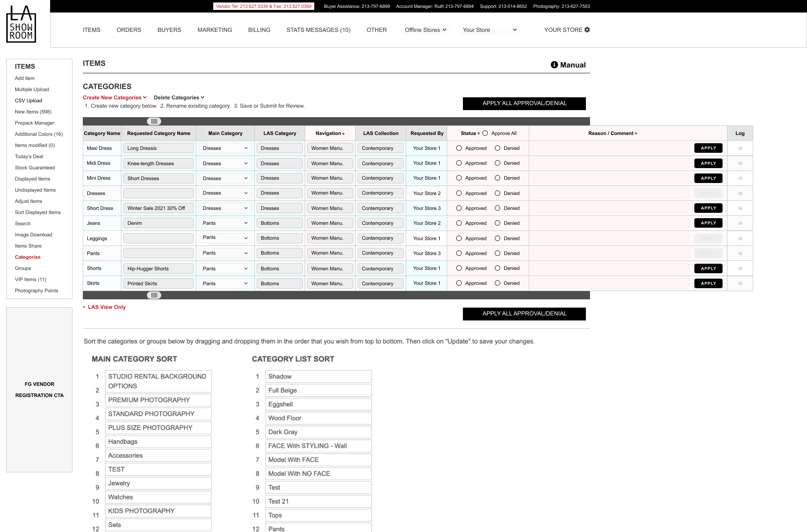
Task: Open the ORDERS menu
Action: [x=129, y=30]
